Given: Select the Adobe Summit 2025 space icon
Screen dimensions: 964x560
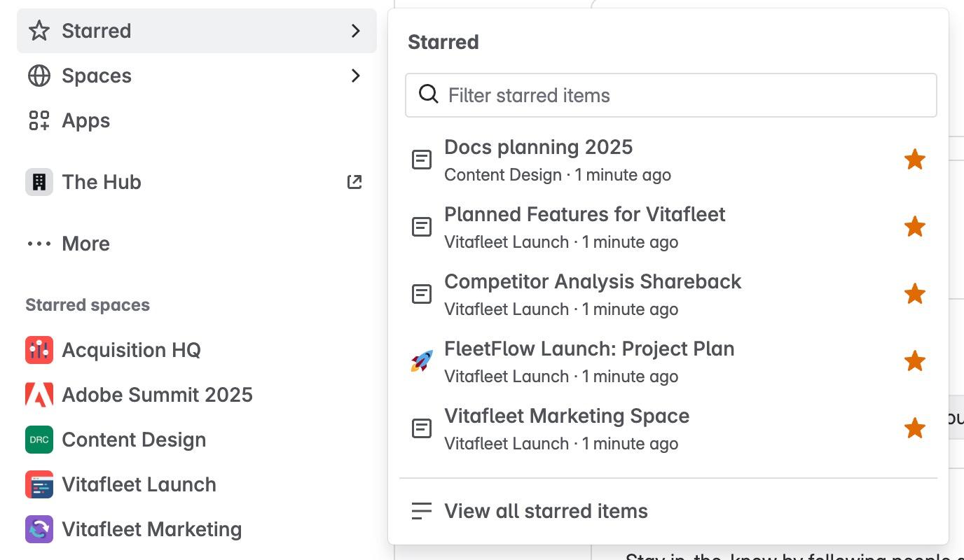Looking at the screenshot, I should tap(39, 395).
